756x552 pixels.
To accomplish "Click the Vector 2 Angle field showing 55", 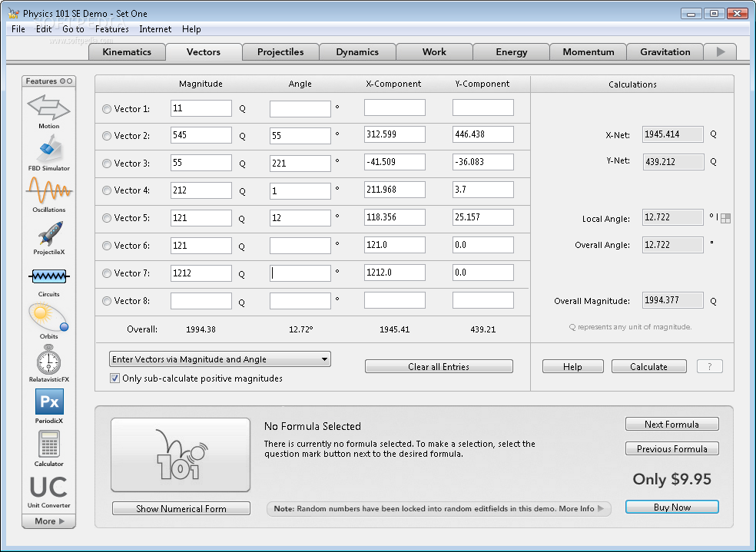I will (300, 136).
